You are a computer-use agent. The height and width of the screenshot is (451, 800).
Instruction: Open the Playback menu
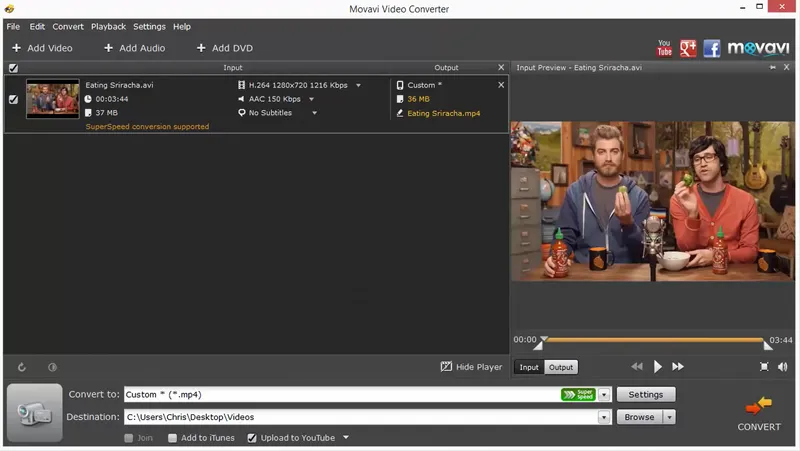click(x=108, y=27)
